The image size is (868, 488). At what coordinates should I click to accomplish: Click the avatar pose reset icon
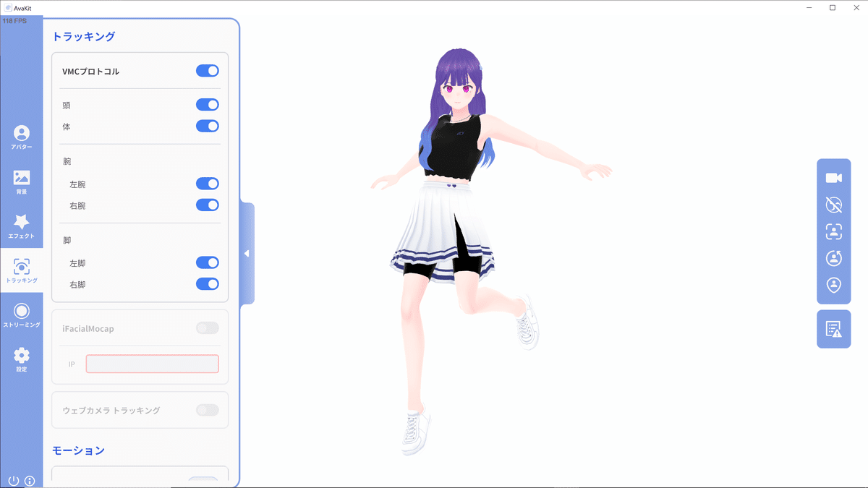coord(833,258)
